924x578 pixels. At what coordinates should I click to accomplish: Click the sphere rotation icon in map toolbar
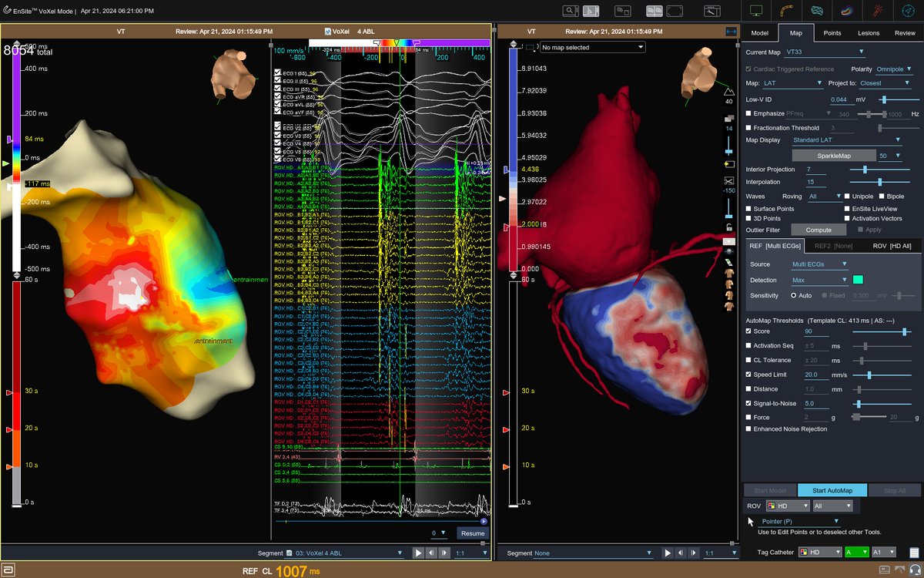pos(729,251)
